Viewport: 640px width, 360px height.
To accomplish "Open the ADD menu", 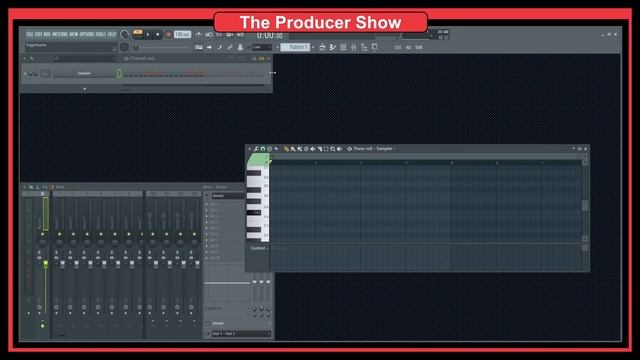I will [x=47, y=35].
